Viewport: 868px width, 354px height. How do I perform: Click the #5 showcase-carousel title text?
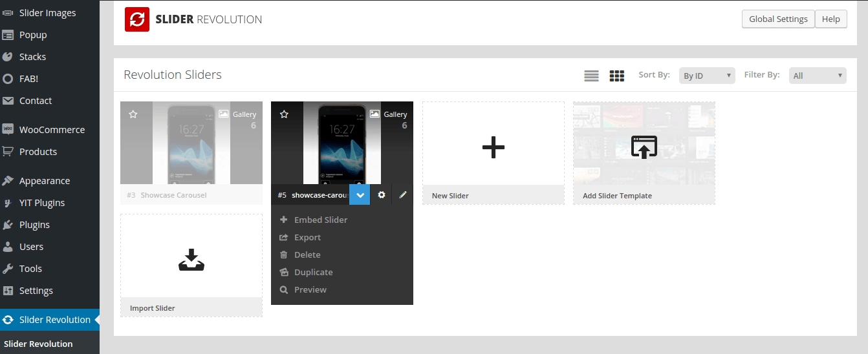320,195
